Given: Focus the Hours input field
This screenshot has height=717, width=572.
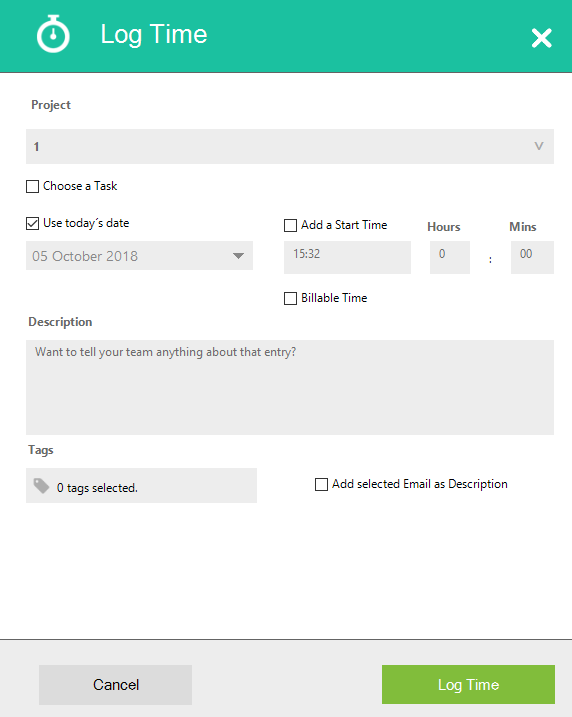Looking at the screenshot, I should (450, 257).
